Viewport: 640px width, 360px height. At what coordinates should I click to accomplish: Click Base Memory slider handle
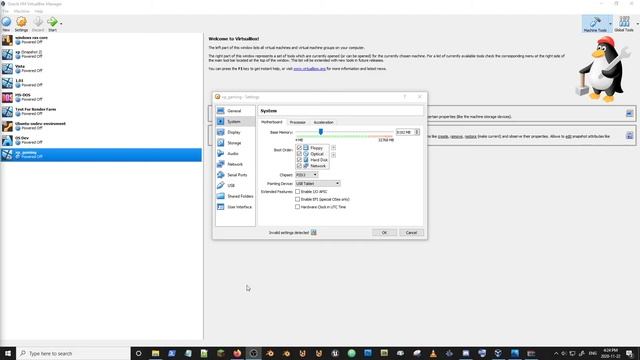click(321, 131)
